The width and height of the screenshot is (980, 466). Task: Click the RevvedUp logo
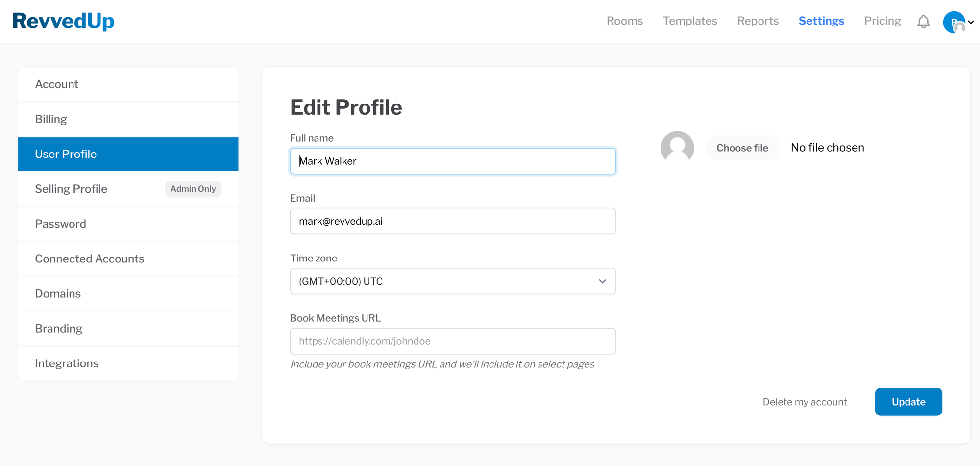[x=63, y=21]
